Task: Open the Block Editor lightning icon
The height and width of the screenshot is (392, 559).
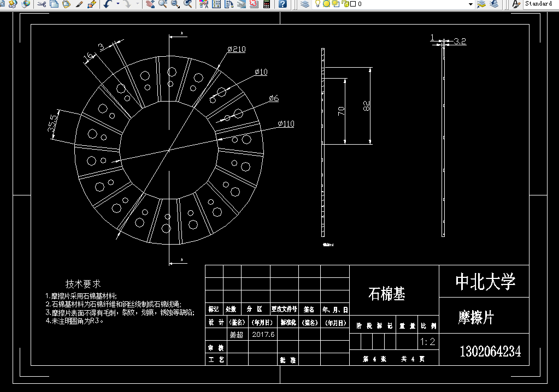Action: (92, 4)
